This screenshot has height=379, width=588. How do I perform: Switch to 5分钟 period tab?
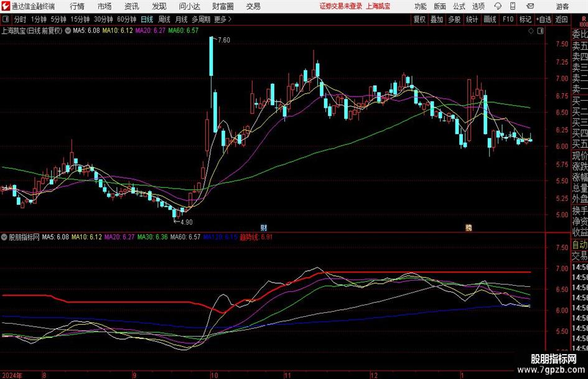(x=58, y=19)
